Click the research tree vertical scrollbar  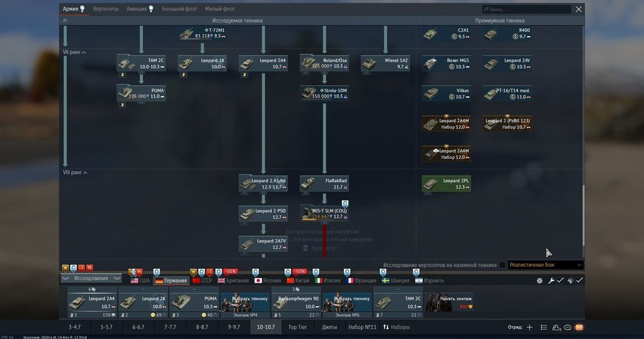click(583, 215)
